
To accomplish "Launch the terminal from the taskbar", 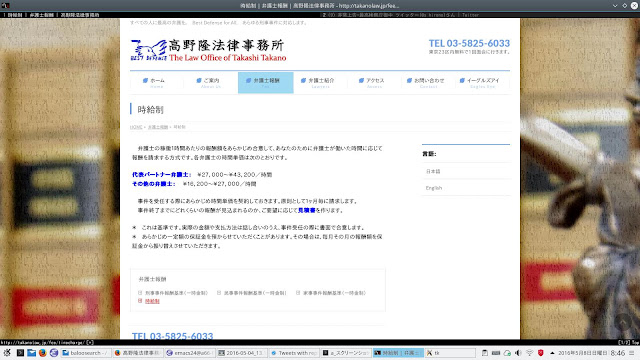I will point(20,353).
